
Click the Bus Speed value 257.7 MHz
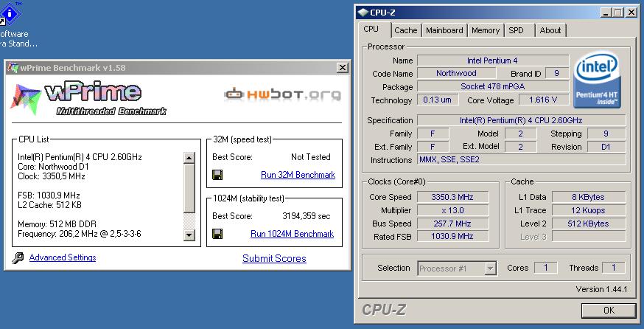pos(452,224)
